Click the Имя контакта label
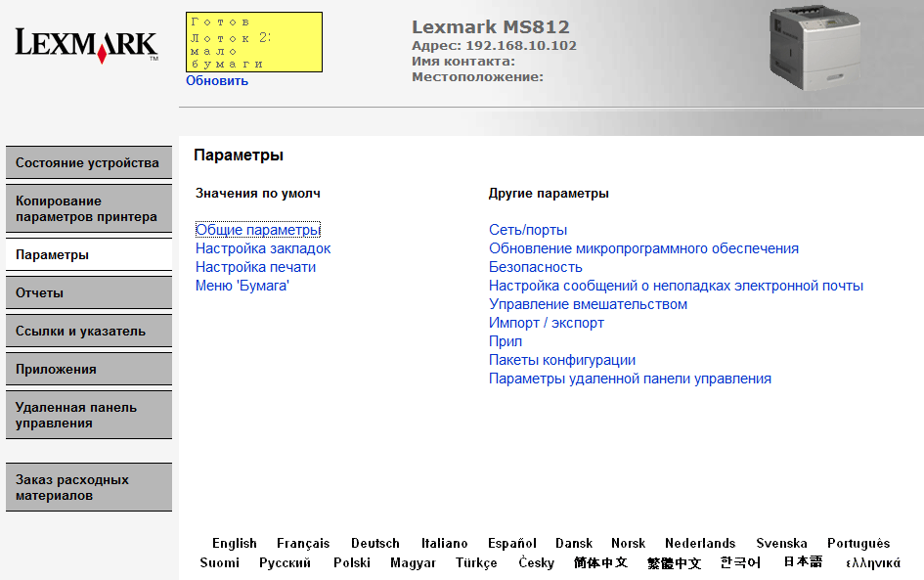 tap(463, 62)
